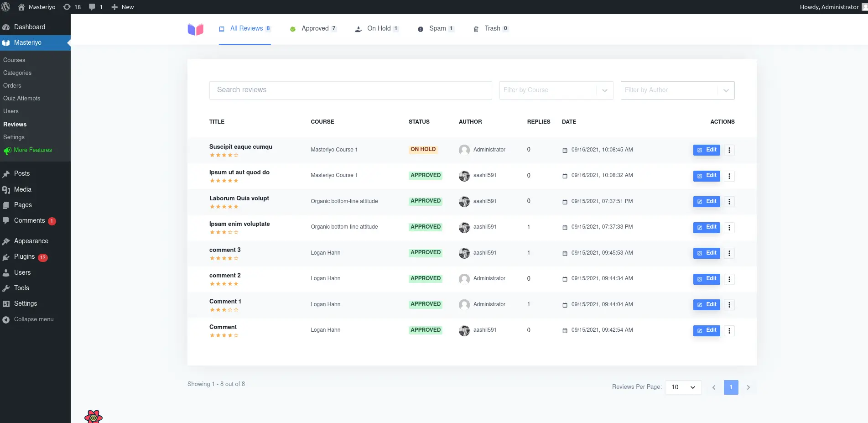The height and width of the screenshot is (423, 868).
Task: Click the React Query devtools flower icon
Action: (94, 417)
